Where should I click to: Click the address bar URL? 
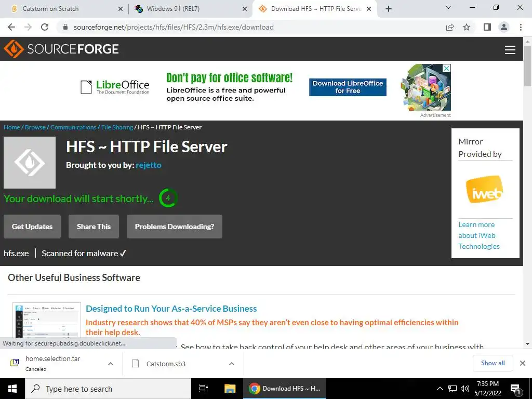point(174,27)
